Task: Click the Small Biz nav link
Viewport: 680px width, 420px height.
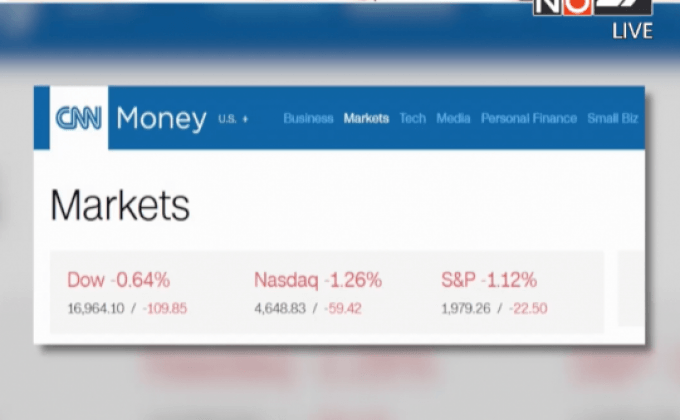Action: click(613, 118)
